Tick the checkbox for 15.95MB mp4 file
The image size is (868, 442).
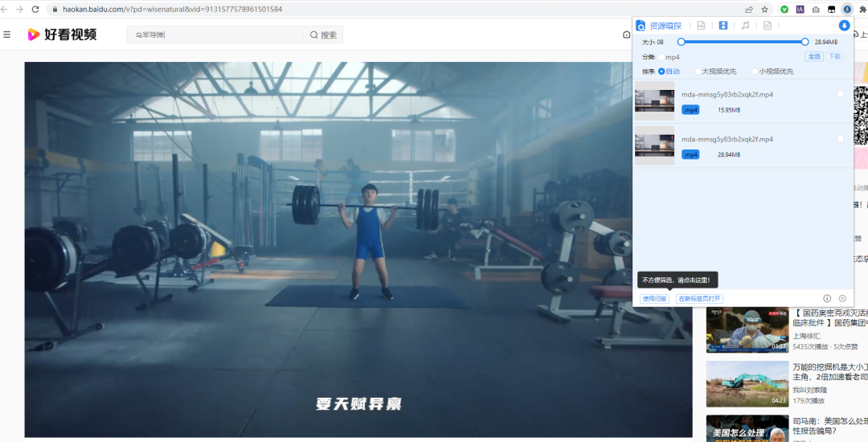pyautogui.click(x=840, y=94)
